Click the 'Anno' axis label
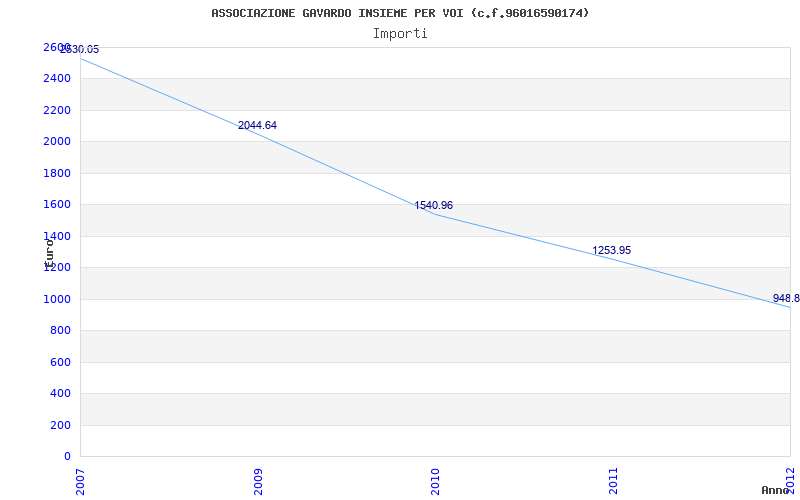 (775, 490)
